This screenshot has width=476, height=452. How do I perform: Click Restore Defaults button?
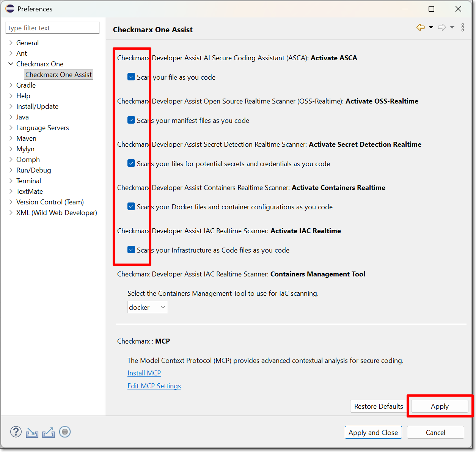[x=379, y=406]
